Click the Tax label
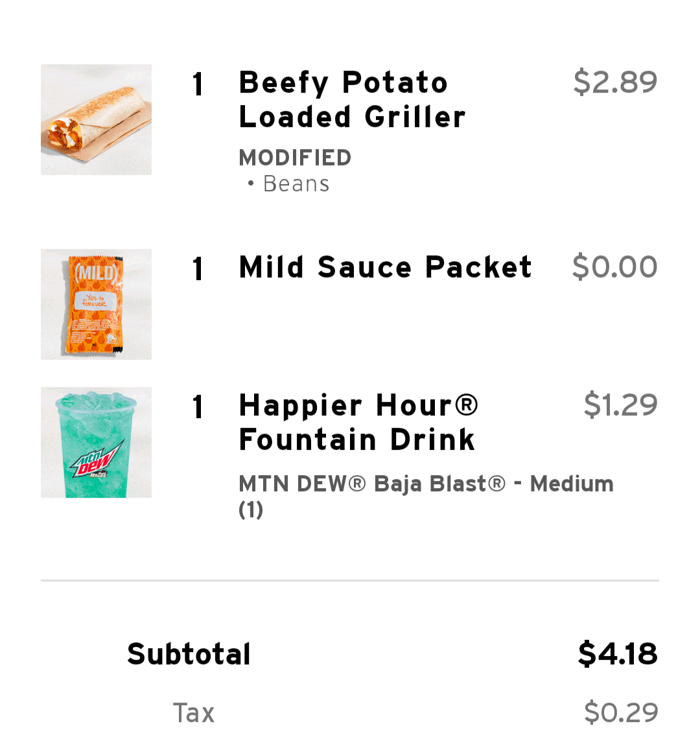The image size is (700, 748). point(193,713)
